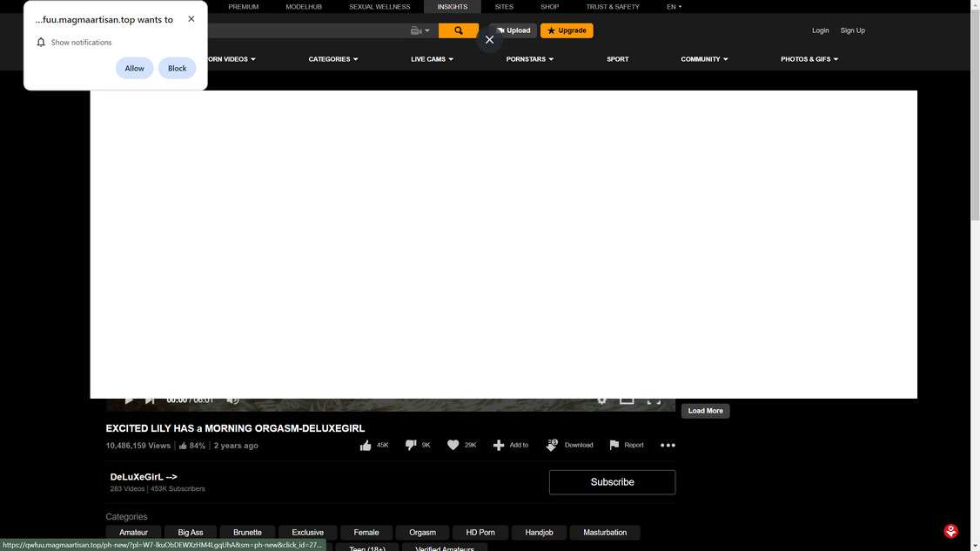
Task: Click the thumbs up like icon
Action: point(366,445)
